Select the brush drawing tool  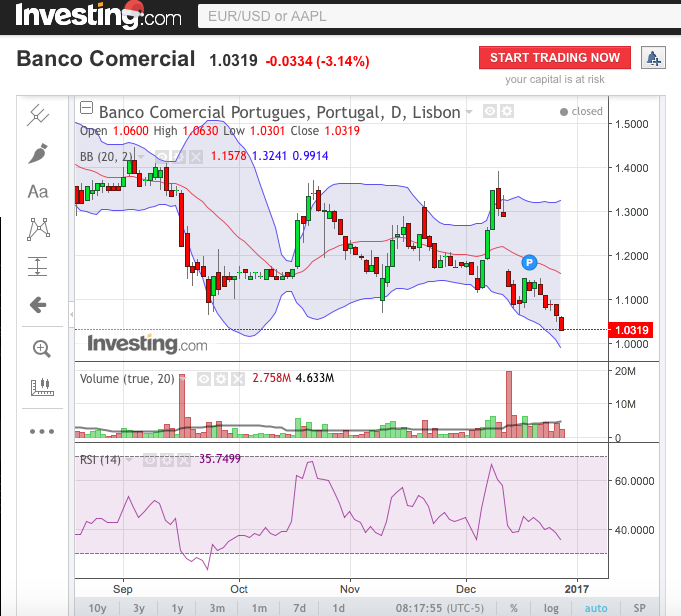(x=38, y=153)
